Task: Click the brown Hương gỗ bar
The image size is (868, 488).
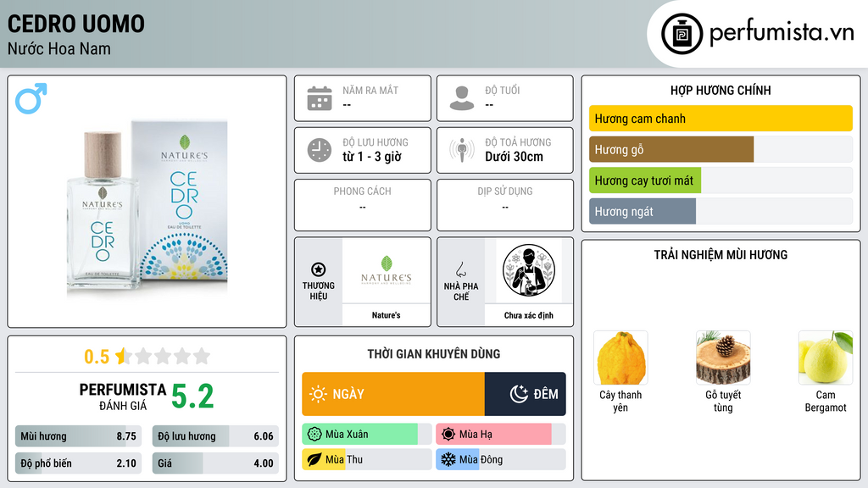Action: click(x=671, y=149)
